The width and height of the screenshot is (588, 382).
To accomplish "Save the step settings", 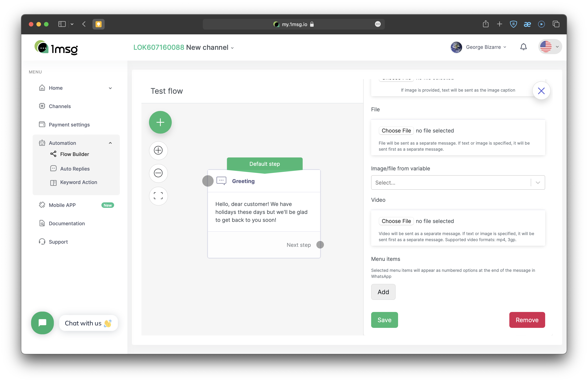I will [384, 320].
